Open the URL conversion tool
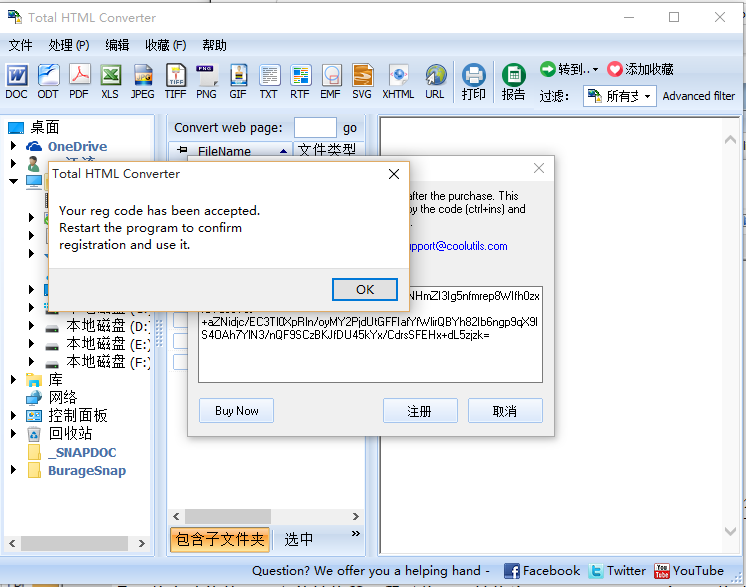The width and height of the screenshot is (746, 587). pos(435,81)
